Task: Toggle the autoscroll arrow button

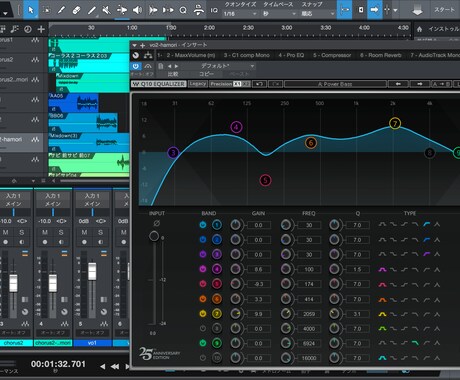Action: click(x=374, y=10)
